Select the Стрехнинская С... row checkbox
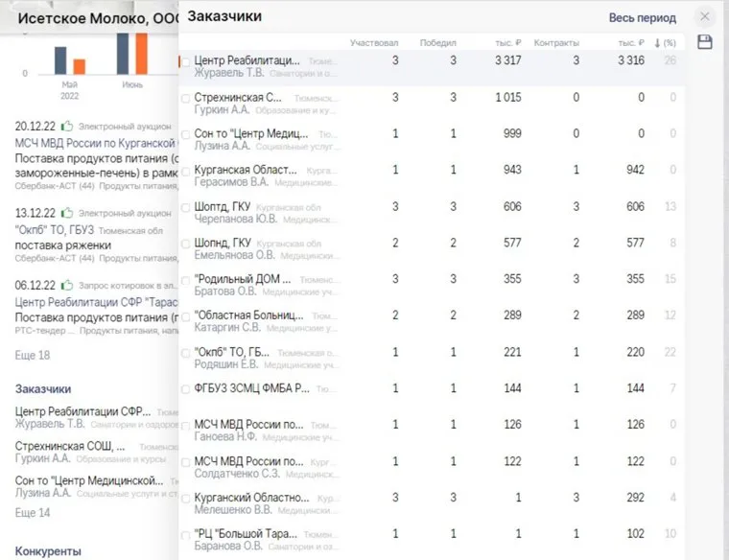 coord(186,98)
